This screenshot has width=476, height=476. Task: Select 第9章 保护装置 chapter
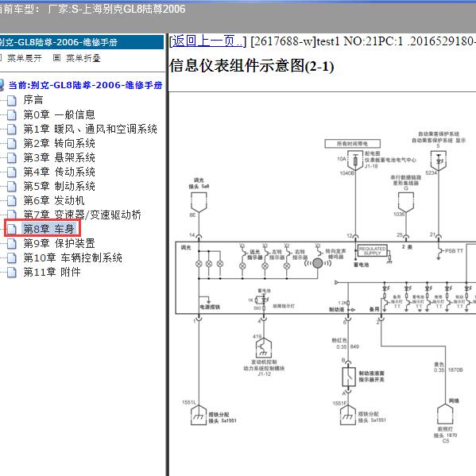(x=59, y=243)
